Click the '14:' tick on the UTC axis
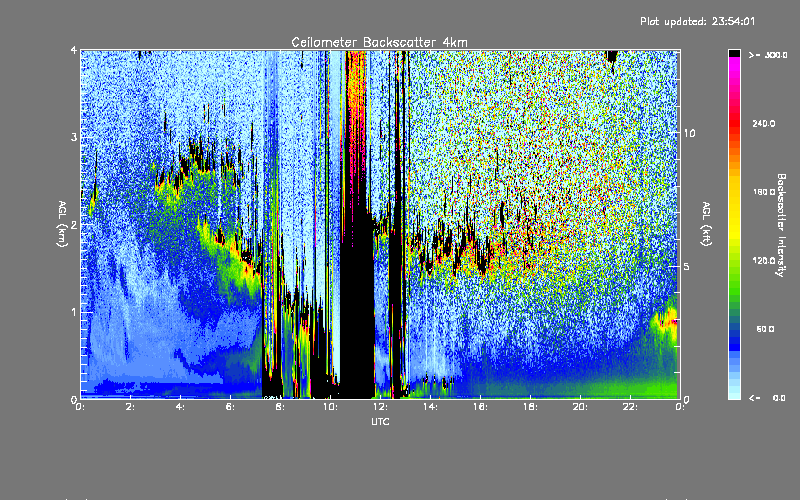 pyautogui.click(x=430, y=407)
